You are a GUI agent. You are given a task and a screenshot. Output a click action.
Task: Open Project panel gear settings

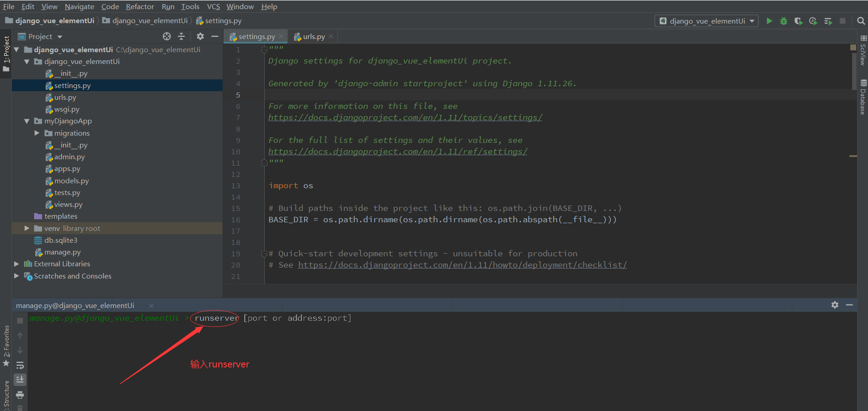pyautogui.click(x=200, y=36)
